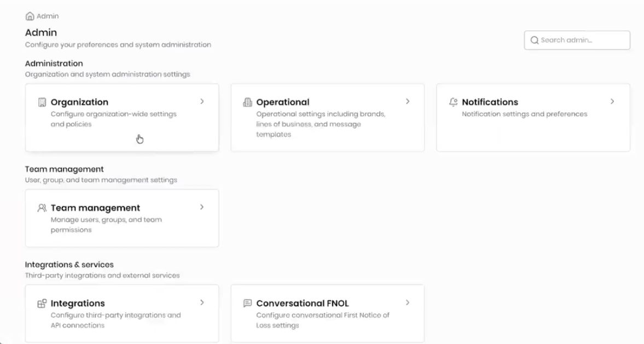Screen dimensions: 644x344
Task: Click the magnifier icon in the search box
Action: point(535,40)
